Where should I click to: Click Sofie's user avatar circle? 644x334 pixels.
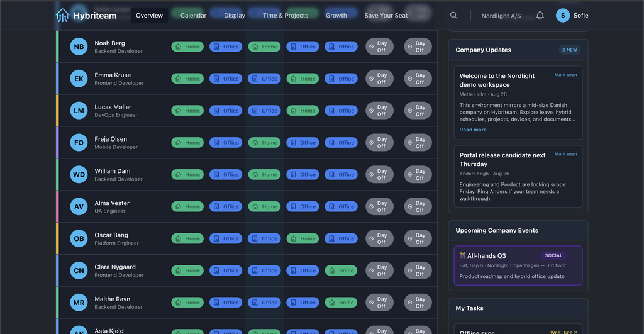[563, 16]
